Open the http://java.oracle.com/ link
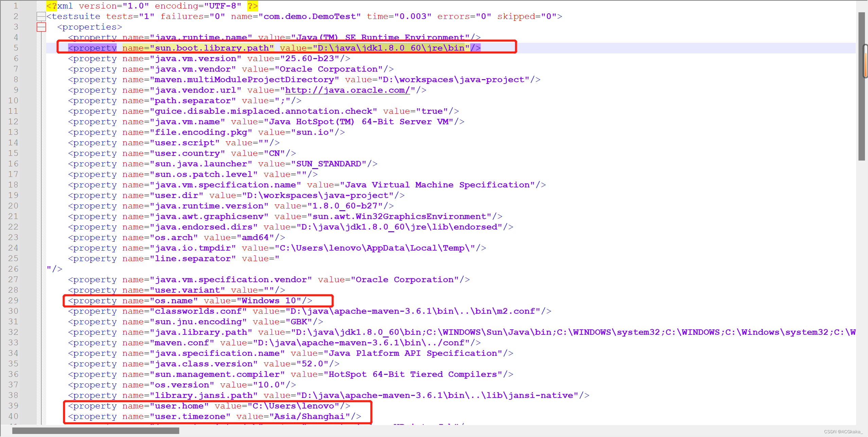Image resolution: width=868 pixels, height=437 pixels. pos(347,90)
